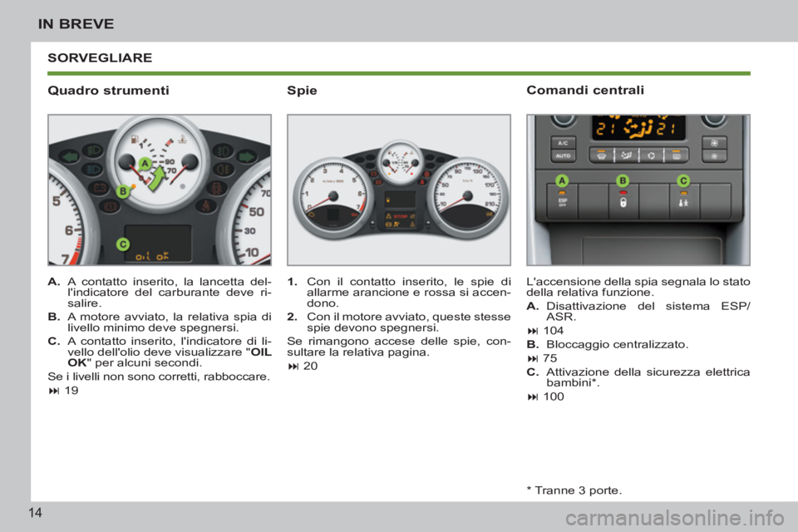The height and width of the screenshot is (532, 798).
Task: Click the air distribution button
Action: tap(627, 155)
